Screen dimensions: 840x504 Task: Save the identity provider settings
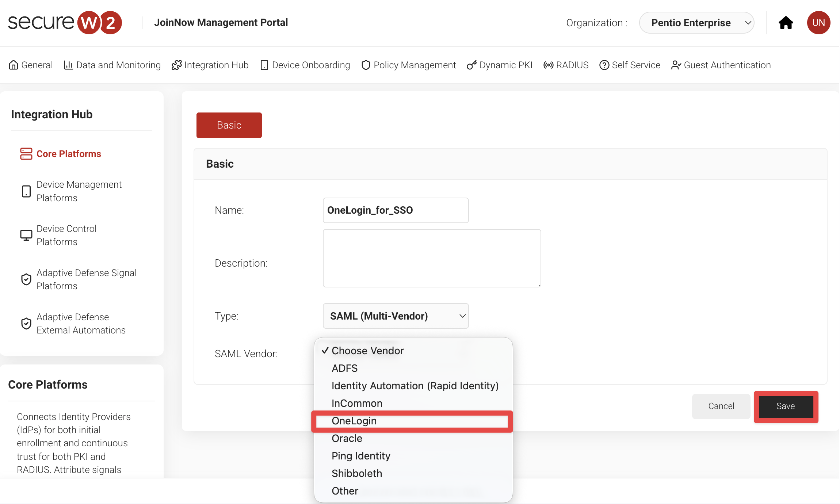pyautogui.click(x=786, y=406)
